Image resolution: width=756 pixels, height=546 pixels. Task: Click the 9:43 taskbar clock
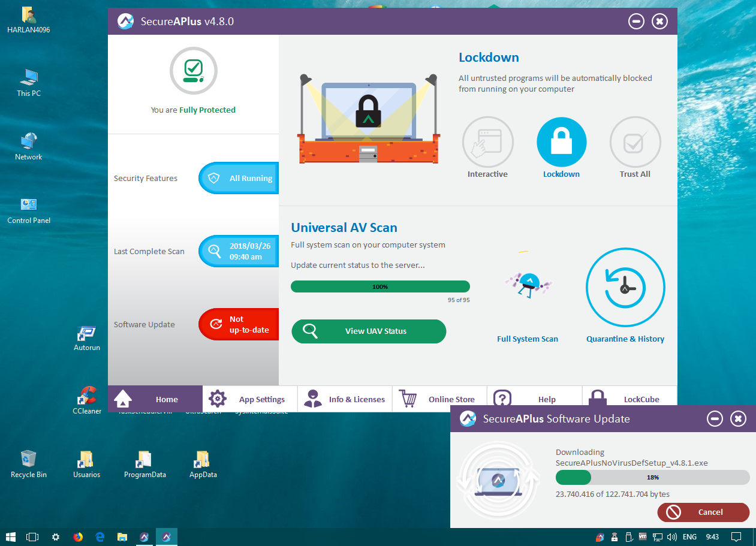[x=712, y=537]
